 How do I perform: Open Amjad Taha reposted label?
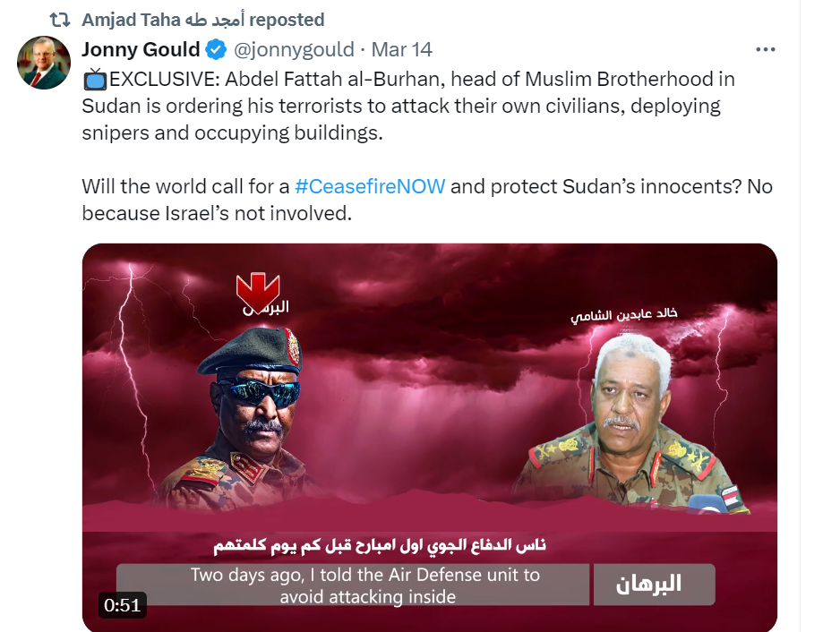[x=203, y=20]
